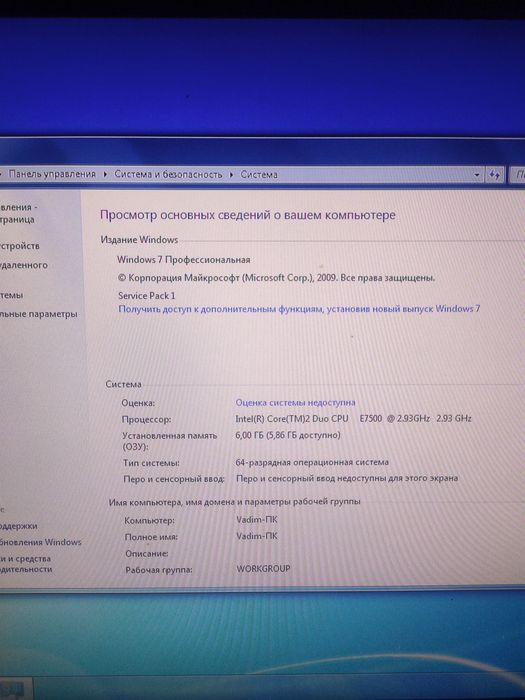Viewport: 525px width, 700px height.
Task: Open the address bar history dropdown
Action: point(477,175)
